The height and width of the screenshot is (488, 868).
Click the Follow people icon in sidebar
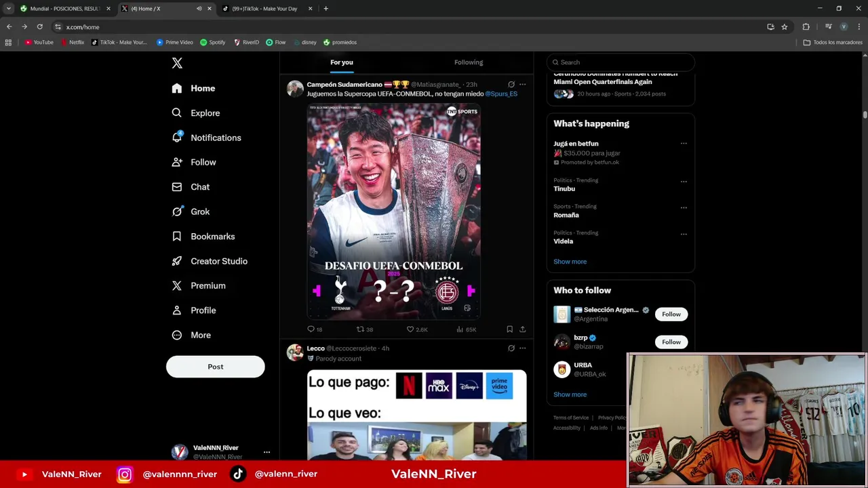(x=177, y=162)
